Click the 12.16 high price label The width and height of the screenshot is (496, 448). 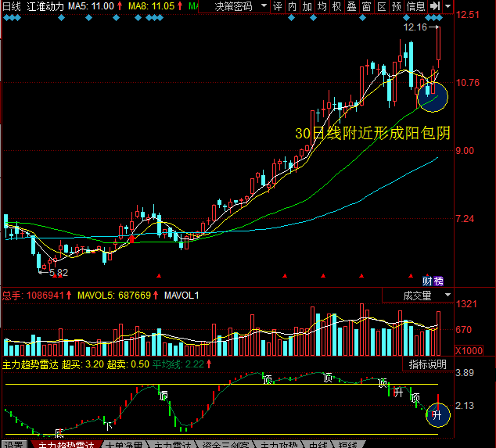(415, 27)
